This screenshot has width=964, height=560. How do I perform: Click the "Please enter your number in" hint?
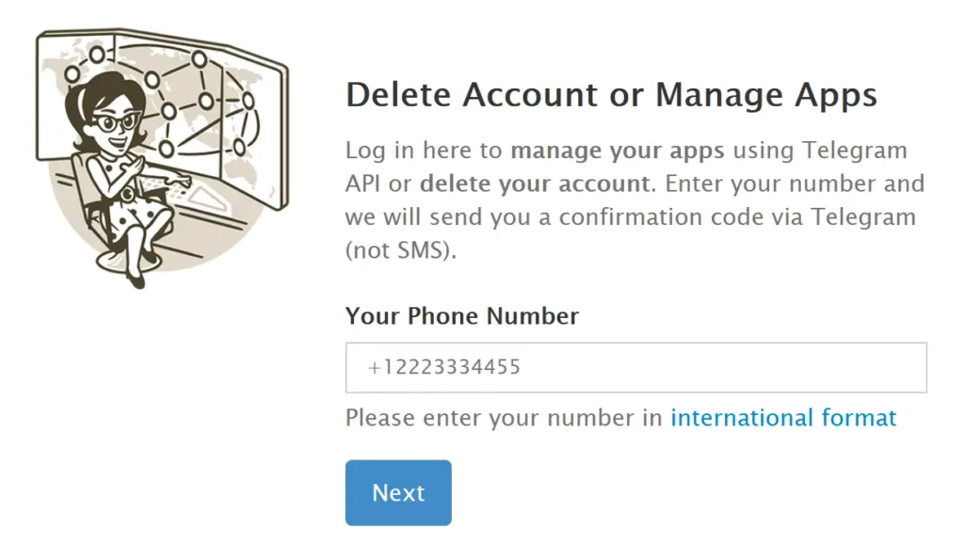coord(504,417)
